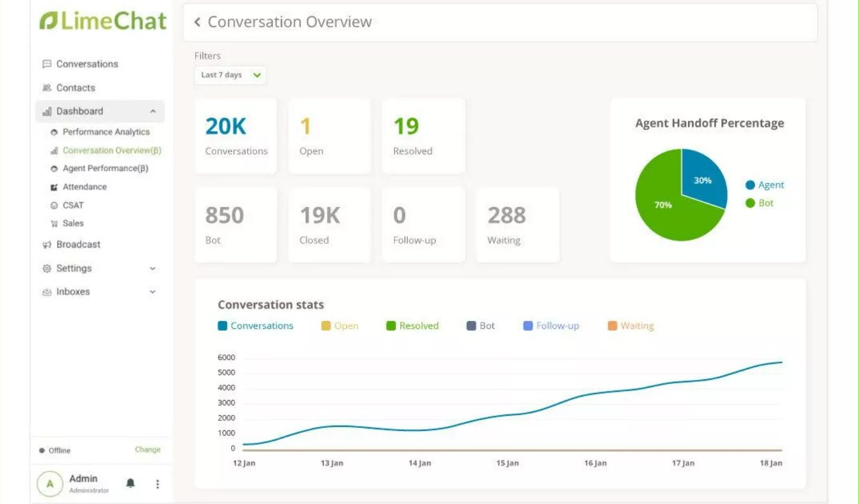The height and width of the screenshot is (504, 859).
Task: Expand the Settings menu chevron
Action: pos(153,268)
